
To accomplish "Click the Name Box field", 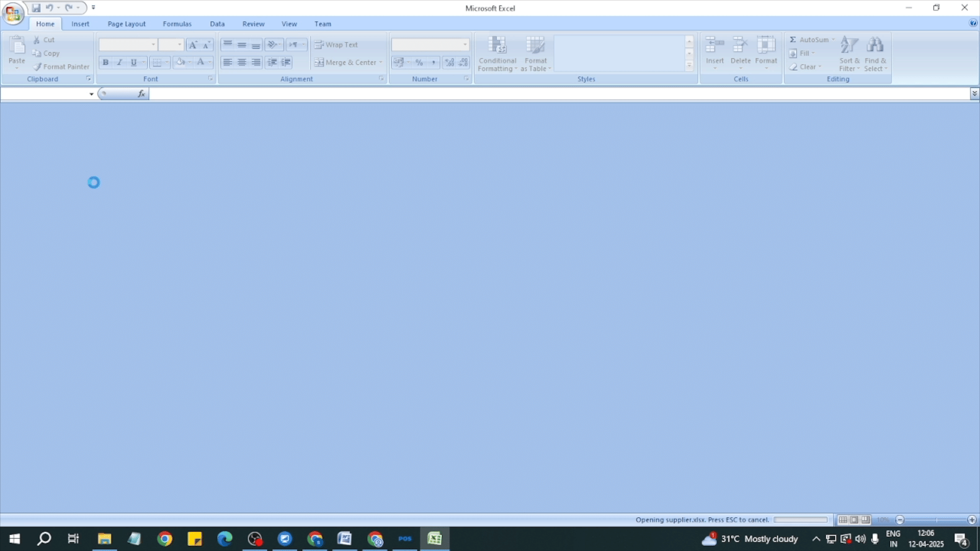I will coord(44,94).
